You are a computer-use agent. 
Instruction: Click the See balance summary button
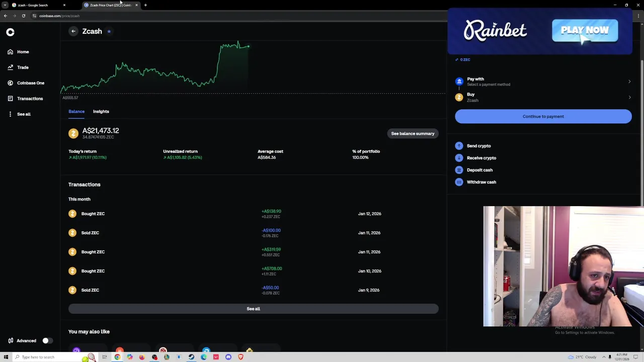click(x=413, y=134)
